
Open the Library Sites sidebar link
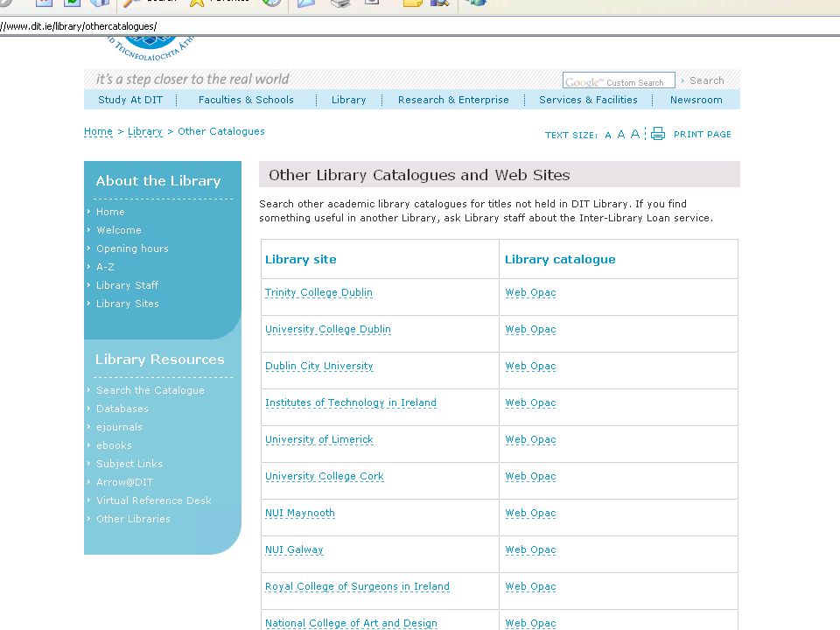pos(128,304)
